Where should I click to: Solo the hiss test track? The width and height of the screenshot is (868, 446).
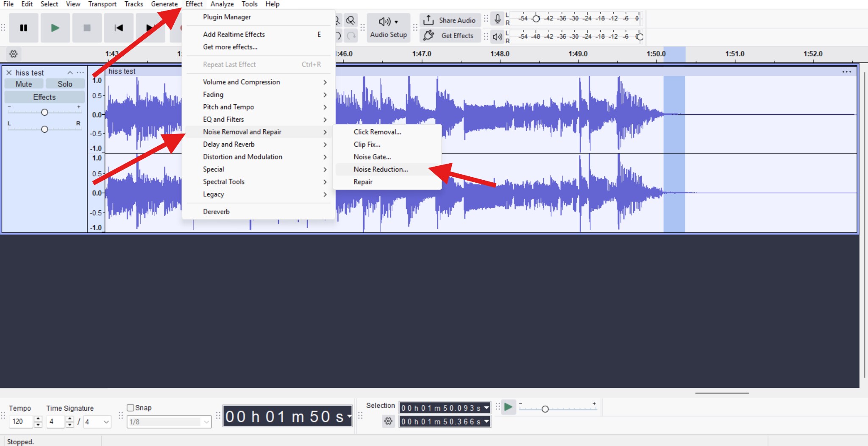click(x=64, y=84)
